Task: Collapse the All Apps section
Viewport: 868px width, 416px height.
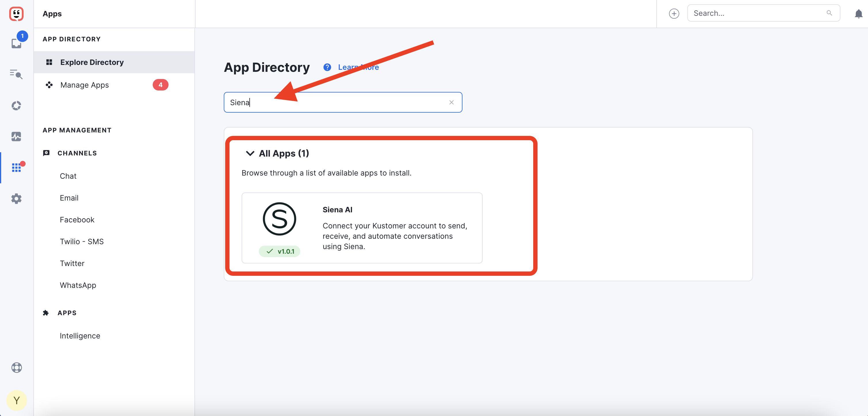Action: point(250,153)
